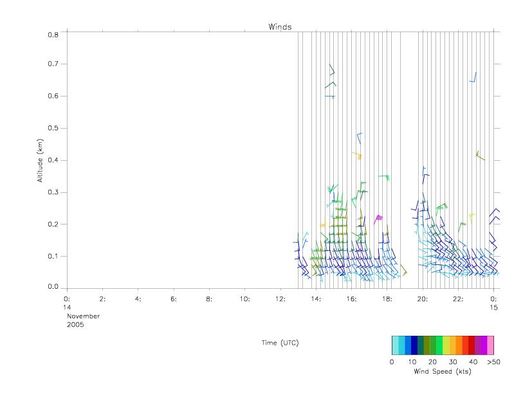Click the 0.8 altitude tick label

point(53,35)
